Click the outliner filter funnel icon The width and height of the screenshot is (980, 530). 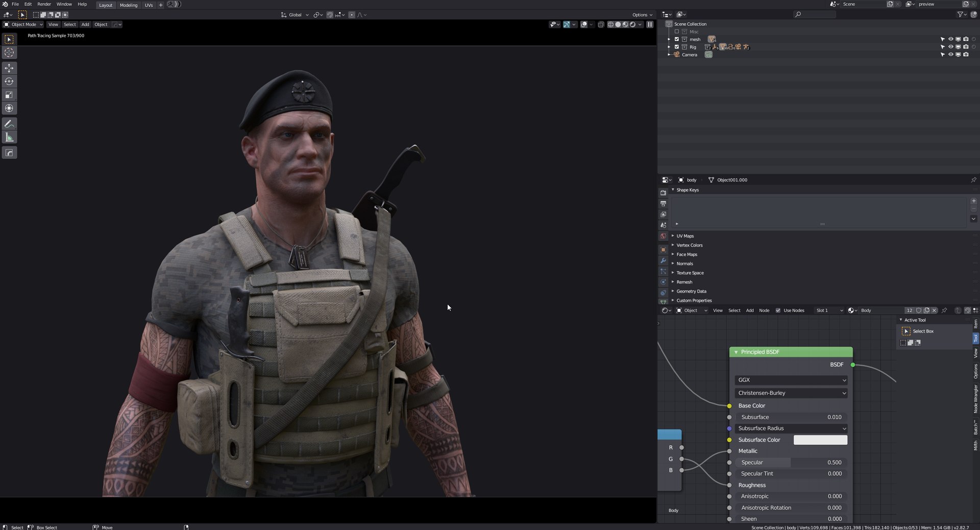(962, 14)
